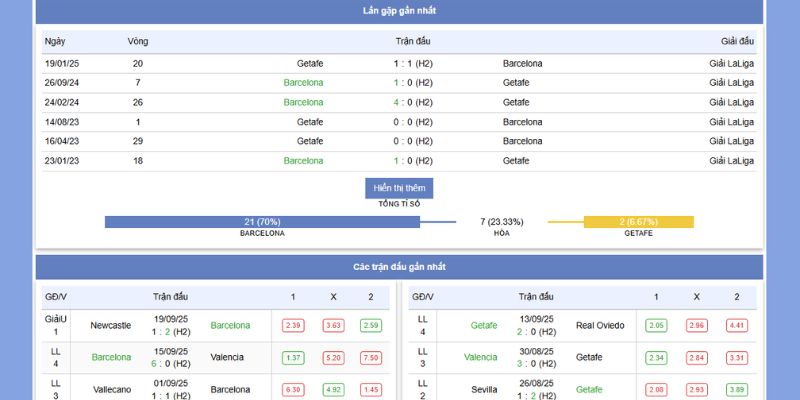Click odds 6.30 for Vallecano vs Barcelona
The height and width of the screenshot is (400, 800).
[x=293, y=390]
